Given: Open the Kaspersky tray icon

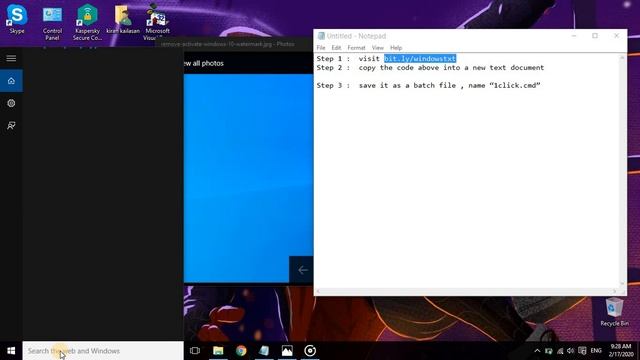Looking at the screenshot, I should [549, 351].
